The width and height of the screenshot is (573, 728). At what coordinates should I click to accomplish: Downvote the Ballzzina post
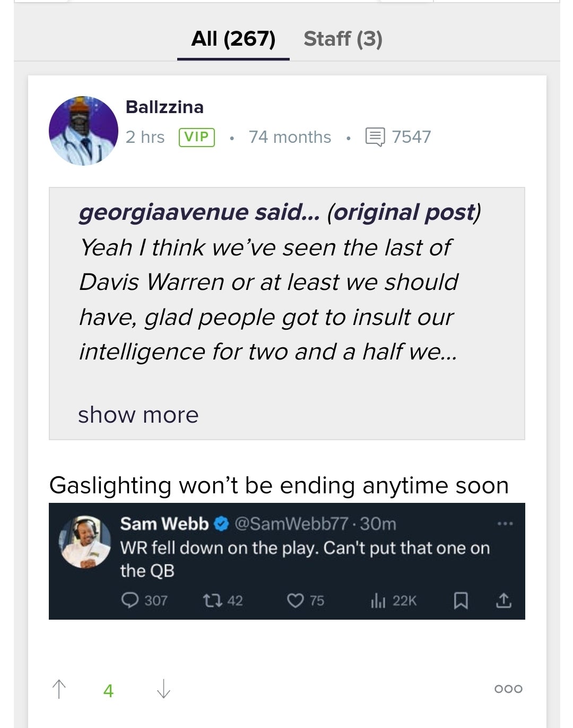[x=163, y=689]
